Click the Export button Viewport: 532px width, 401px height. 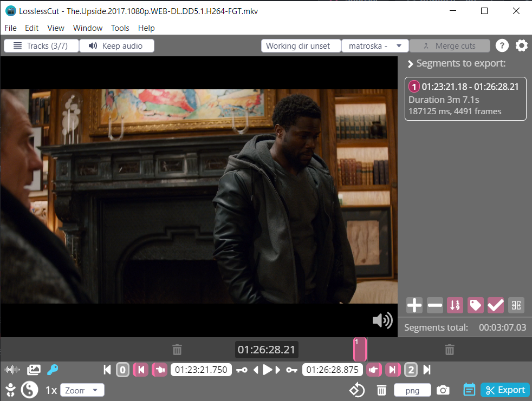coord(505,390)
